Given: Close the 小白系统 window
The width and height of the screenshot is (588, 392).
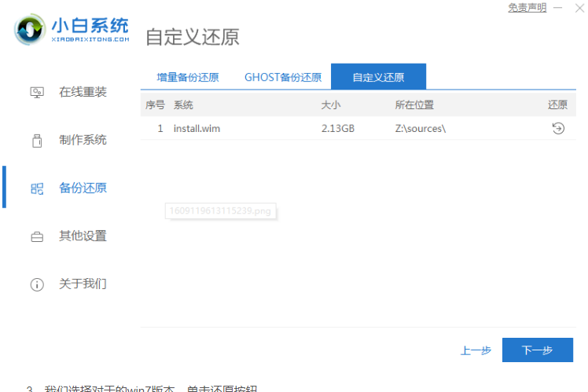Looking at the screenshot, I should coord(578,8).
